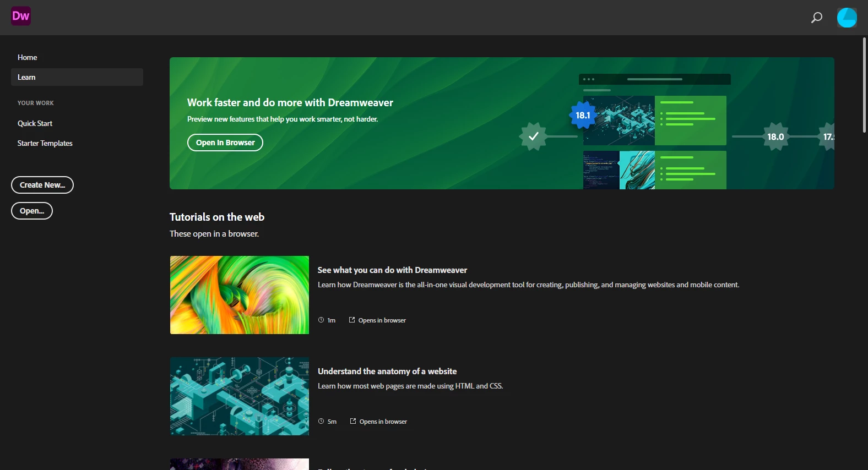
Task: Click the 18.0 version badge in banner
Action: (x=775, y=136)
